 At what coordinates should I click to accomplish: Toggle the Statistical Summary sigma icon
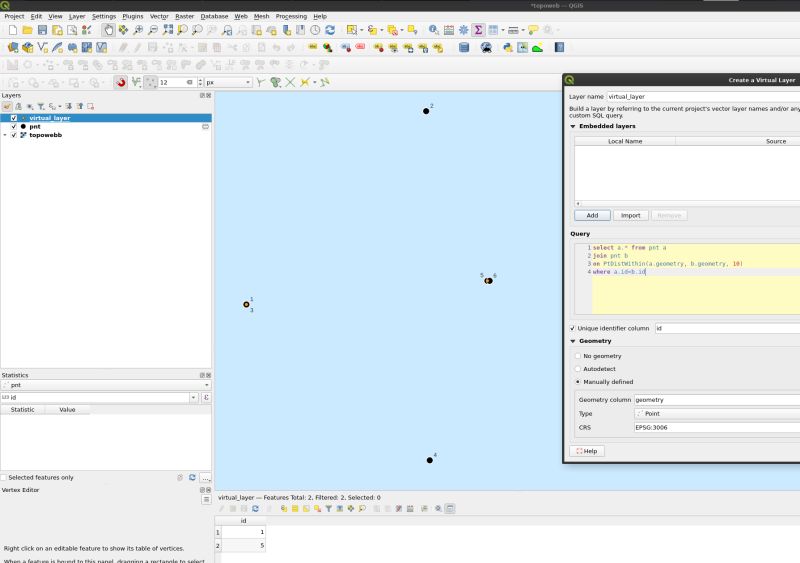click(478, 30)
